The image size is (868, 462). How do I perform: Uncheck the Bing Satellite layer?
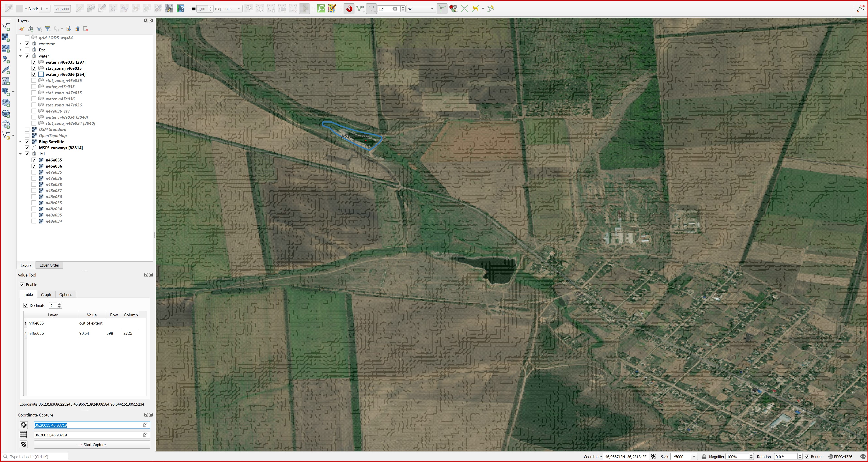pos(27,142)
